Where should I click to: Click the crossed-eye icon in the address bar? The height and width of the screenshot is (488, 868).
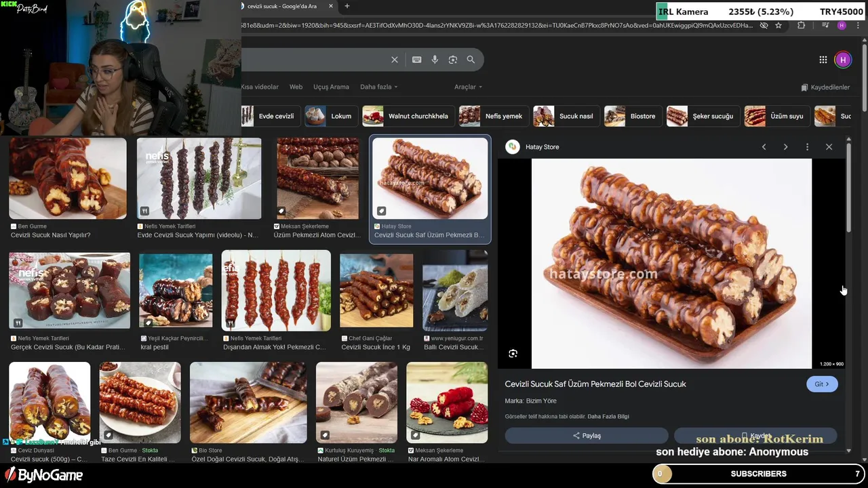764,25
